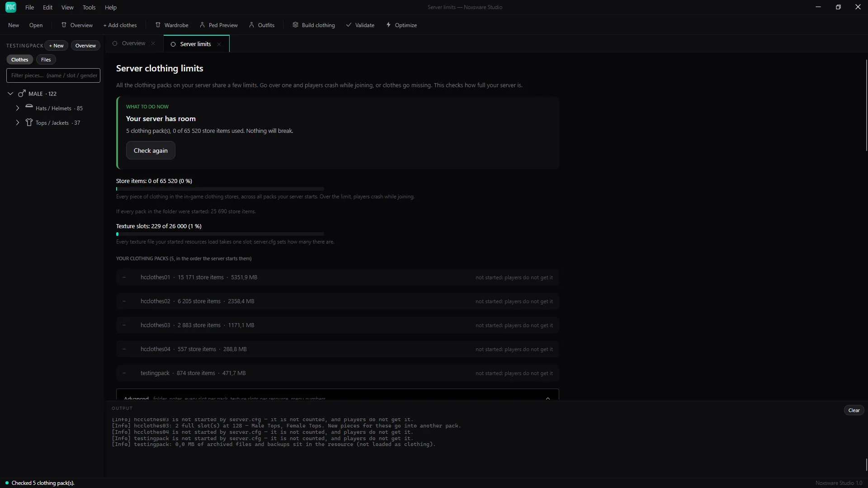868x488 pixels.
Task: Close the Server limits tab
Action: pos(219,44)
